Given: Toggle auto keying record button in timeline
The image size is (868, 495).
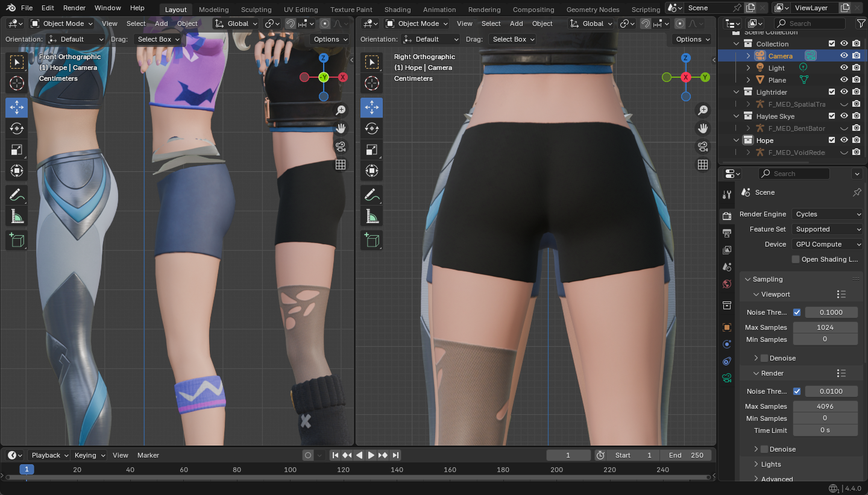Looking at the screenshot, I should (x=308, y=455).
